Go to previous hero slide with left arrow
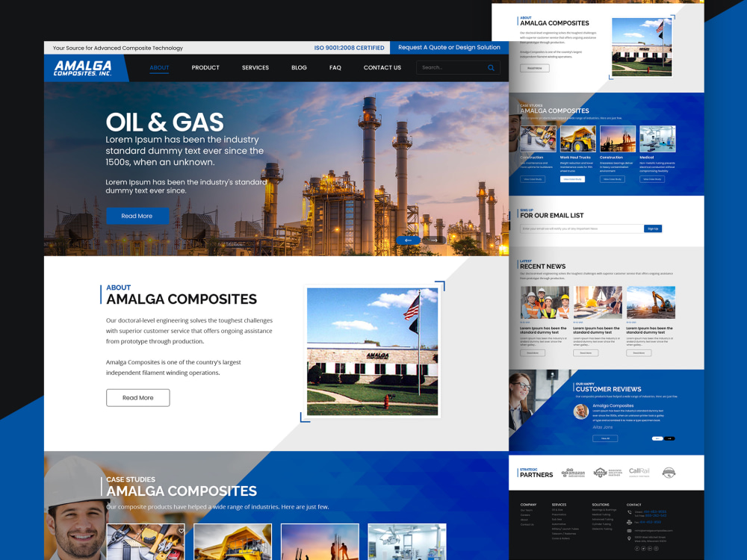The width and height of the screenshot is (747, 560). click(409, 240)
